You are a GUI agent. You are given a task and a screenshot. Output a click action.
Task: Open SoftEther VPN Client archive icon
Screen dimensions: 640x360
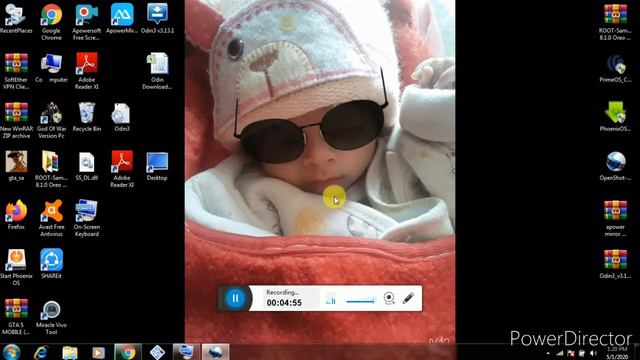pos(16,71)
